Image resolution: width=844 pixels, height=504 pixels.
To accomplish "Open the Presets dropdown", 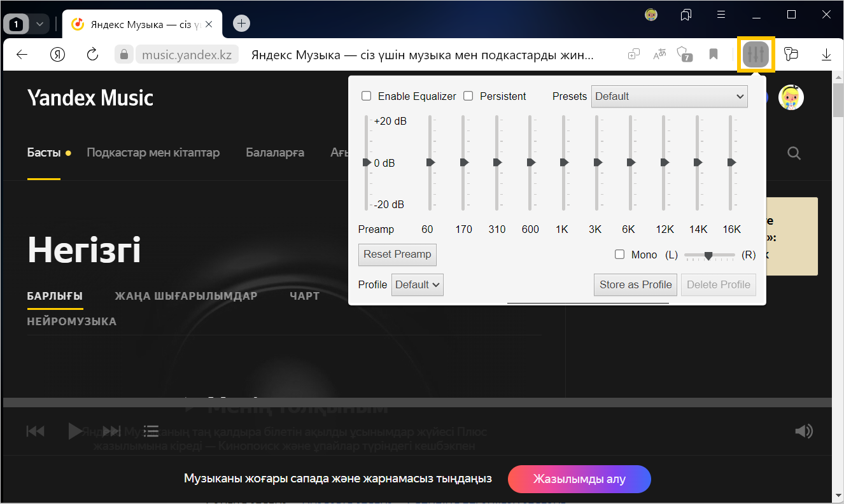I will pyautogui.click(x=669, y=96).
